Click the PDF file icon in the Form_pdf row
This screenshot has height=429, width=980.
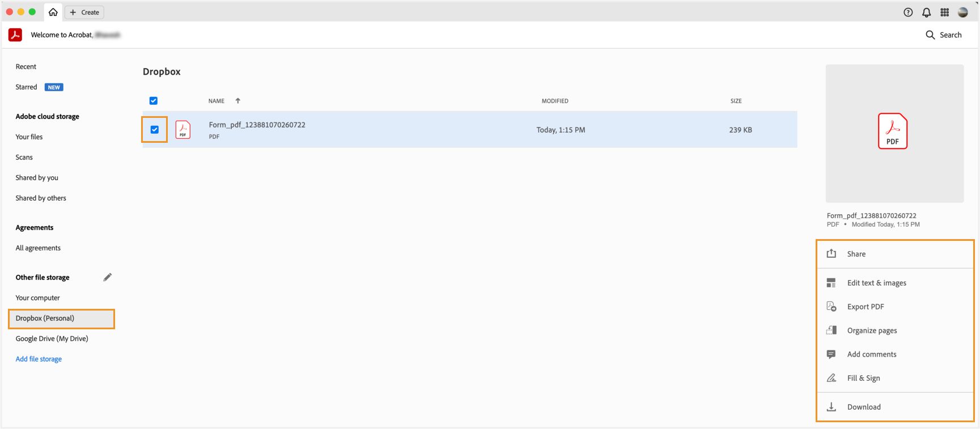tap(183, 130)
